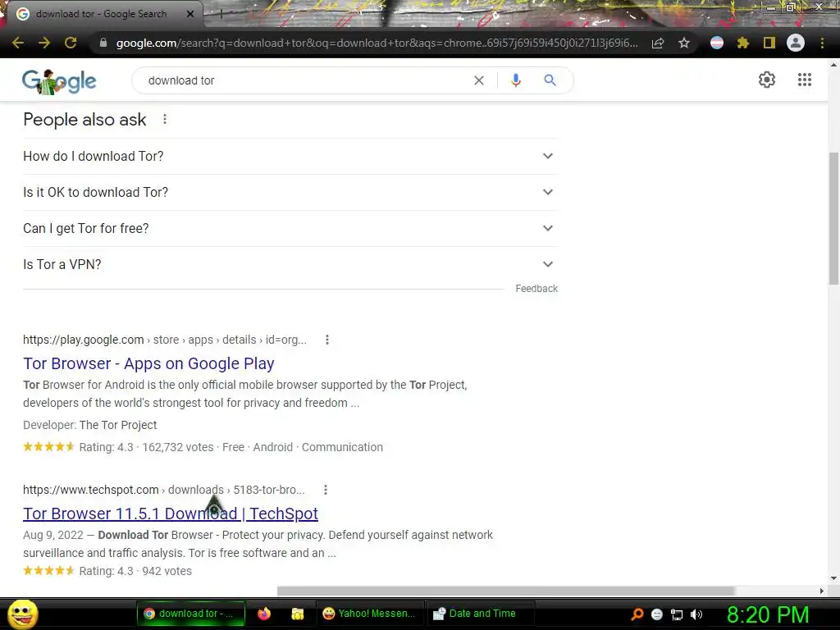The width and height of the screenshot is (840, 630).
Task: Switch to Chrome download tor taskbar item
Action: [190, 614]
